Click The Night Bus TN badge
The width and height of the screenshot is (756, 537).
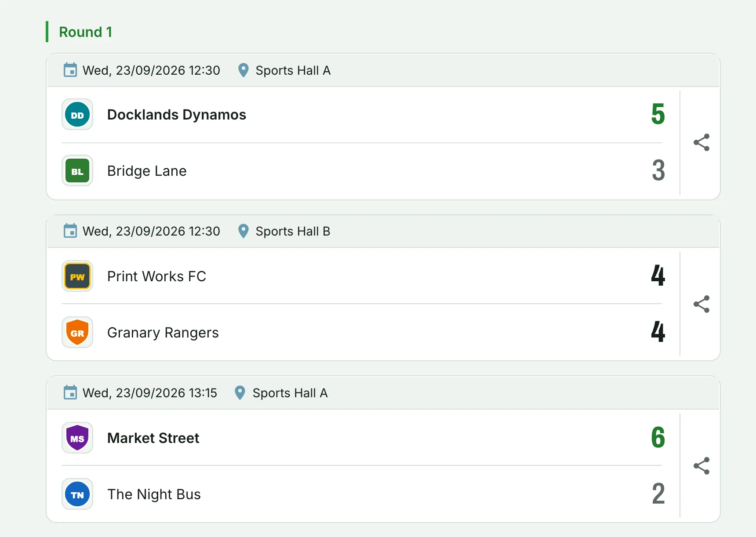(77, 494)
